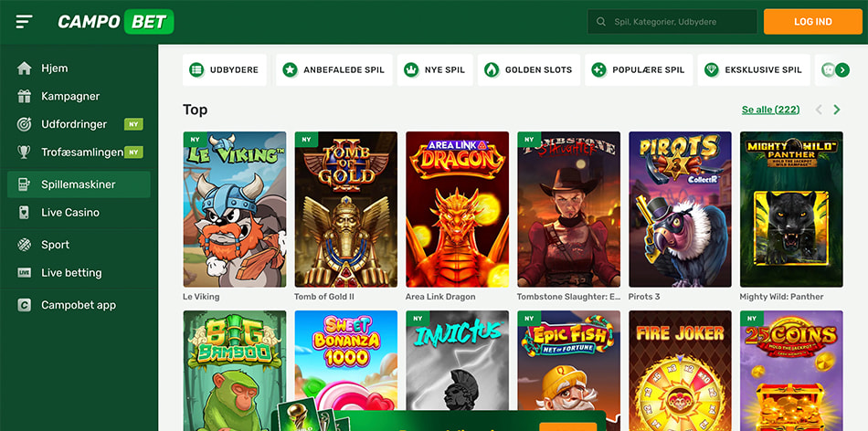The image size is (868, 431).
Task: Click the search magnifier icon
Action: click(601, 22)
